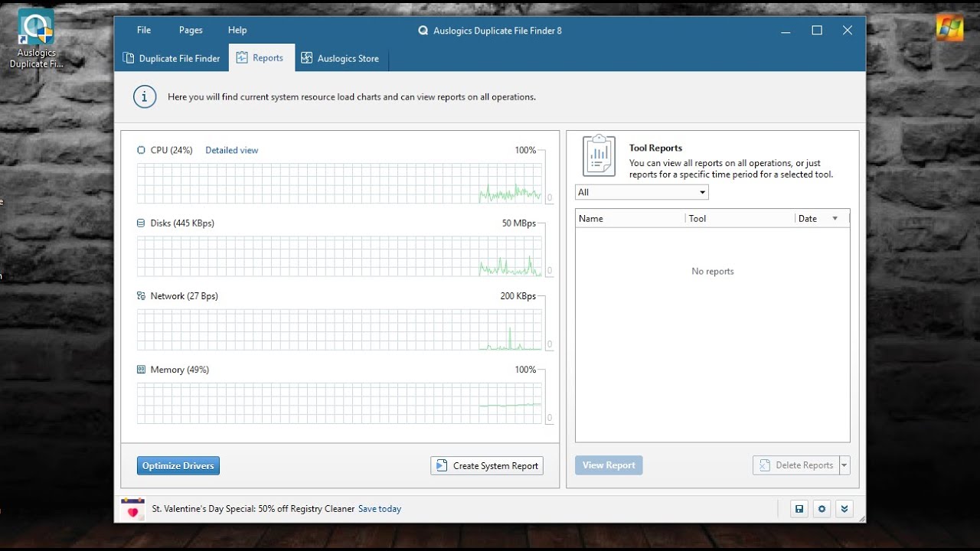The height and width of the screenshot is (551, 980).
Task: Switch to the Duplicate File Finder tab
Action: pos(171,58)
